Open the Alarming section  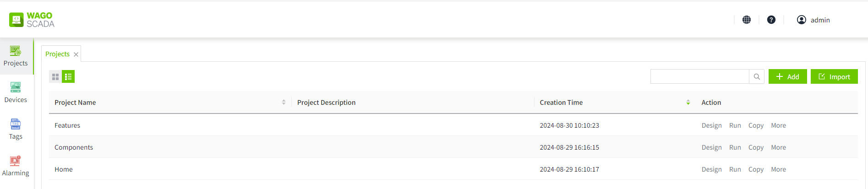tap(16, 166)
